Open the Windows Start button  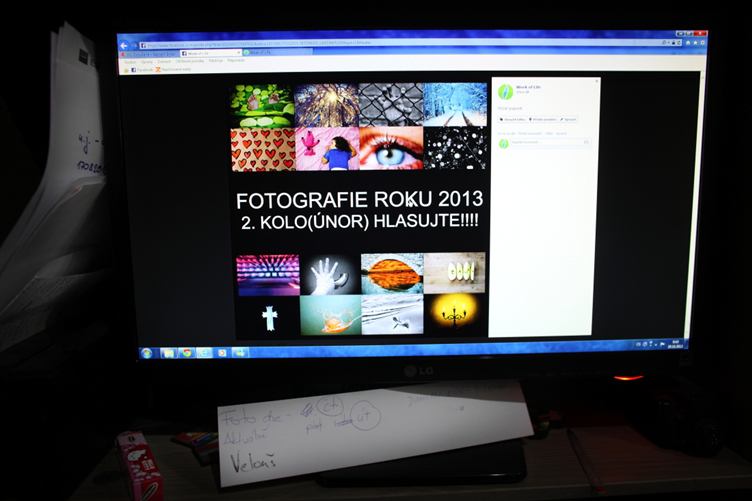[146, 353]
